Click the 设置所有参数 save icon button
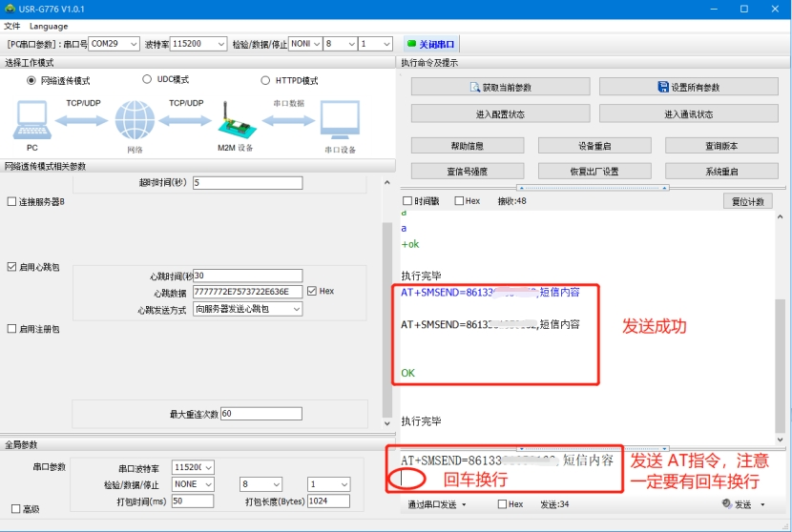The height and width of the screenshot is (532, 792). 688,88
